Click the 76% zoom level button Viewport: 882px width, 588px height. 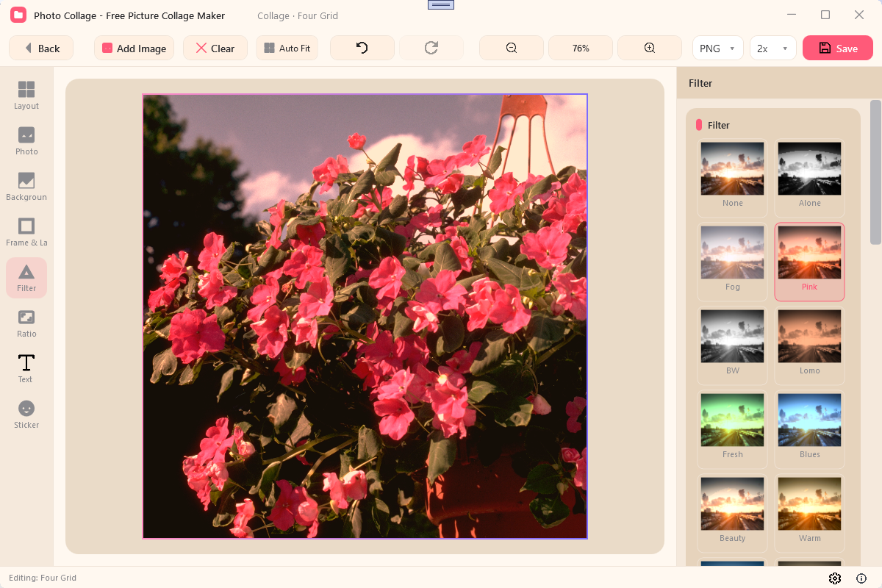click(581, 48)
